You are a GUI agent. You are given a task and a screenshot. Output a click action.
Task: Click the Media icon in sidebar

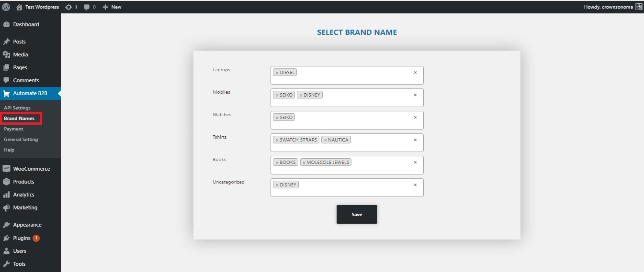pos(6,54)
